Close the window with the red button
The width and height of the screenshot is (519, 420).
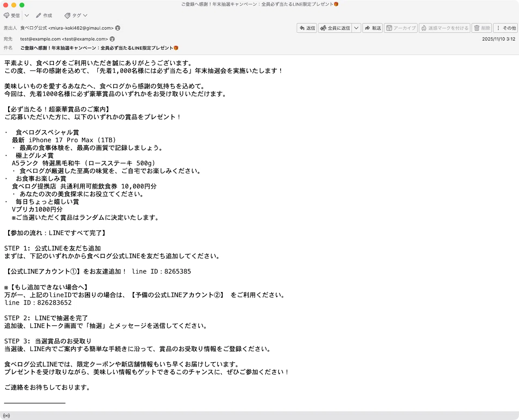click(x=6, y=5)
